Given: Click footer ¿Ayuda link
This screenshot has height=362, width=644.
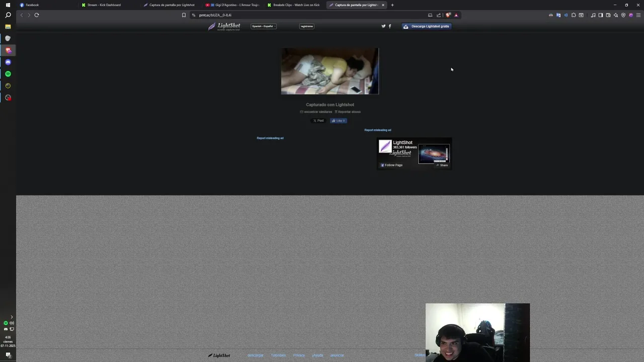Looking at the screenshot, I should pyautogui.click(x=317, y=355).
